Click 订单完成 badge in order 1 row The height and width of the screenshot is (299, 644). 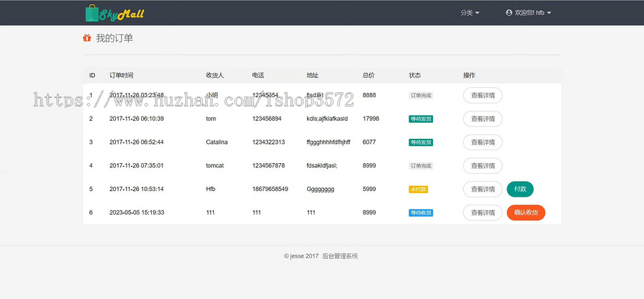[x=421, y=96]
